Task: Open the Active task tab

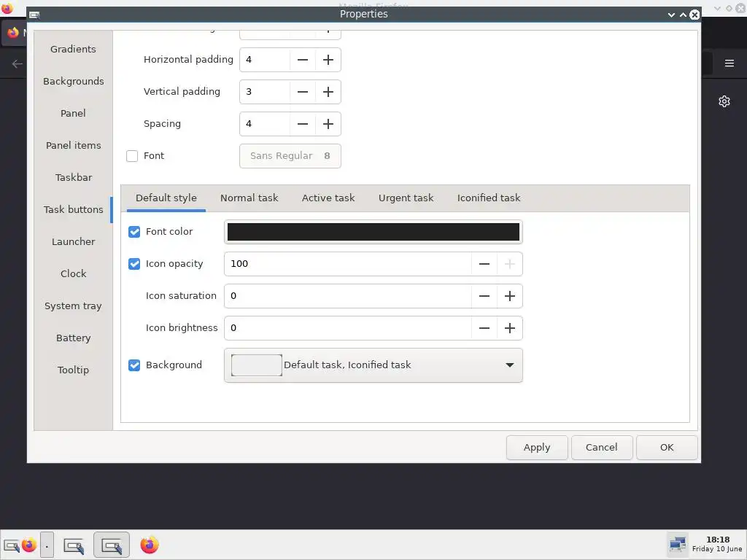Action: pyautogui.click(x=328, y=198)
